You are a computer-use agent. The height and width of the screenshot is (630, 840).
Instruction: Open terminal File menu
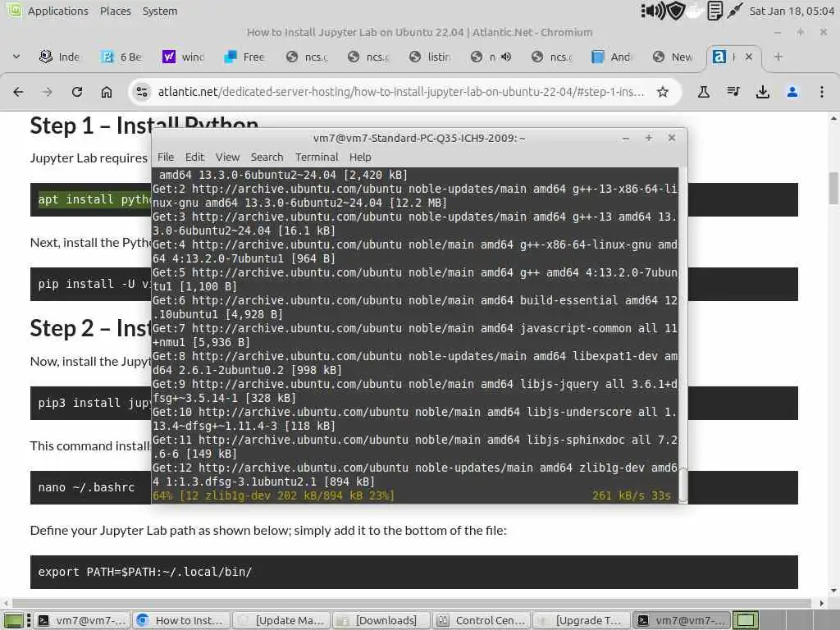coord(166,157)
